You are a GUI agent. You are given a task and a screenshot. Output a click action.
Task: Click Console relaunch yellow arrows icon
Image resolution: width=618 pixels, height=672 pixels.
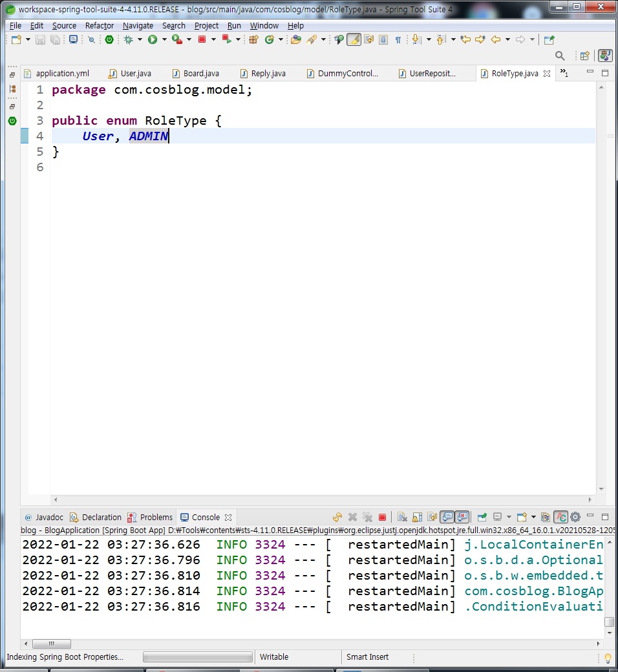[337, 518]
